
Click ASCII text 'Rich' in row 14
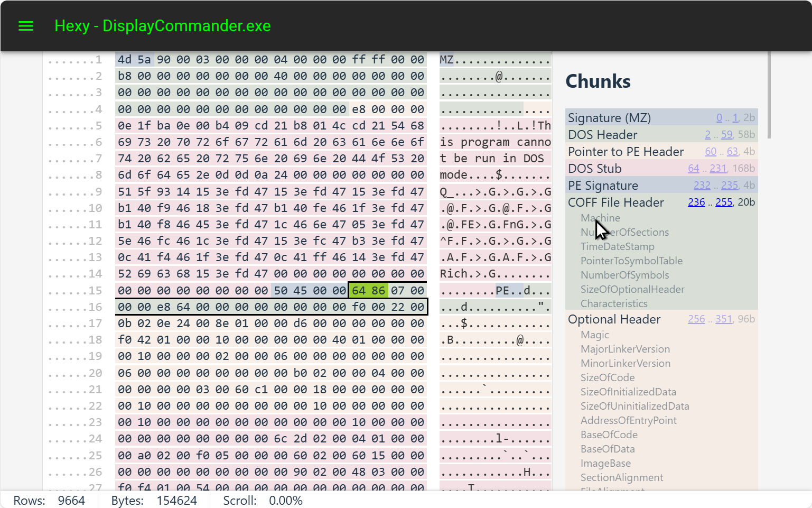tap(454, 273)
